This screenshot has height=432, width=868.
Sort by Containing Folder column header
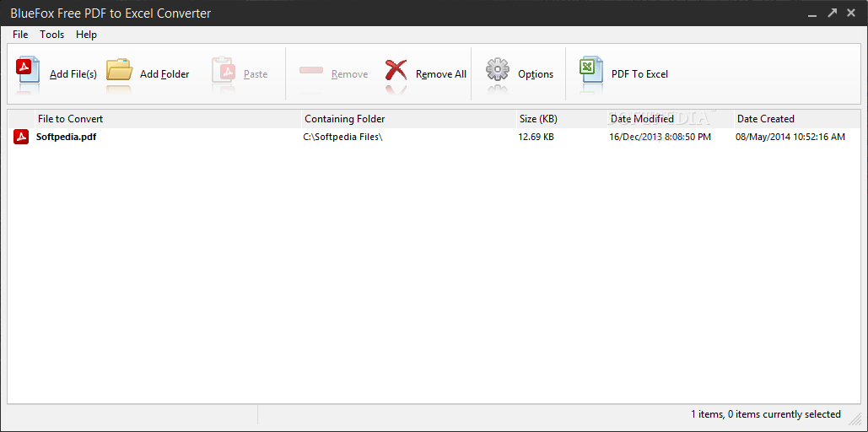tap(408, 118)
